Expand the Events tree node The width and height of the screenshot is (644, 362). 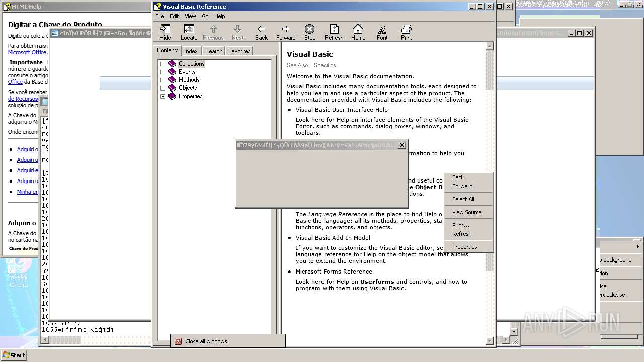point(163,72)
